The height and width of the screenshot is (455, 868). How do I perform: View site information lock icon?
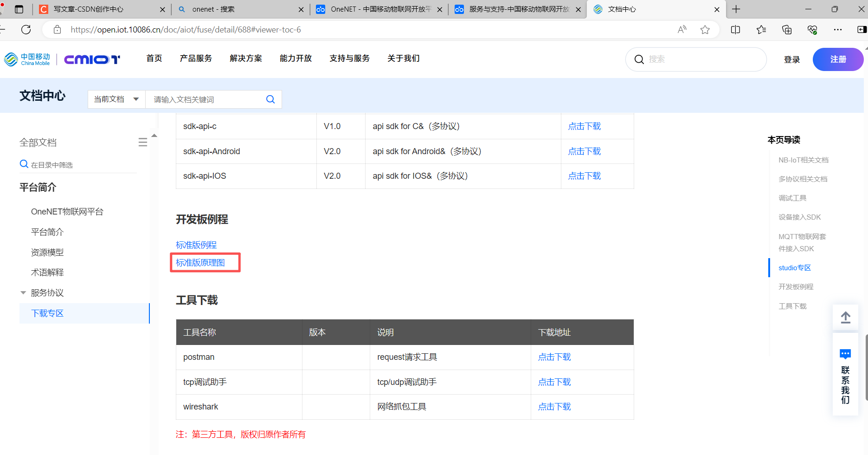click(x=57, y=30)
